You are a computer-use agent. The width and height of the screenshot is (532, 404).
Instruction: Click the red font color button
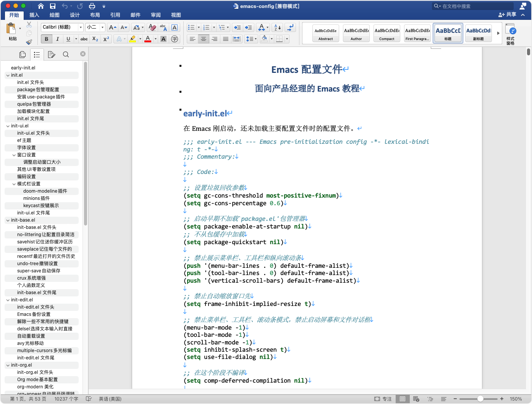(x=148, y=39)
